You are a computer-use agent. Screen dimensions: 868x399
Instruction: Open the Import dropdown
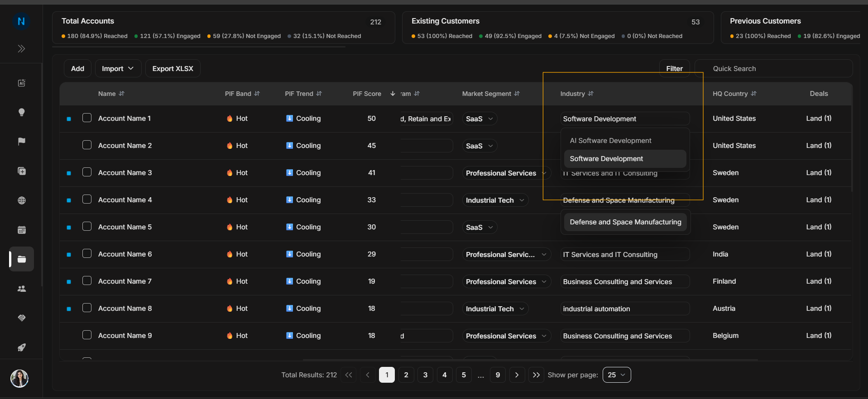click(x=118, y=68)
